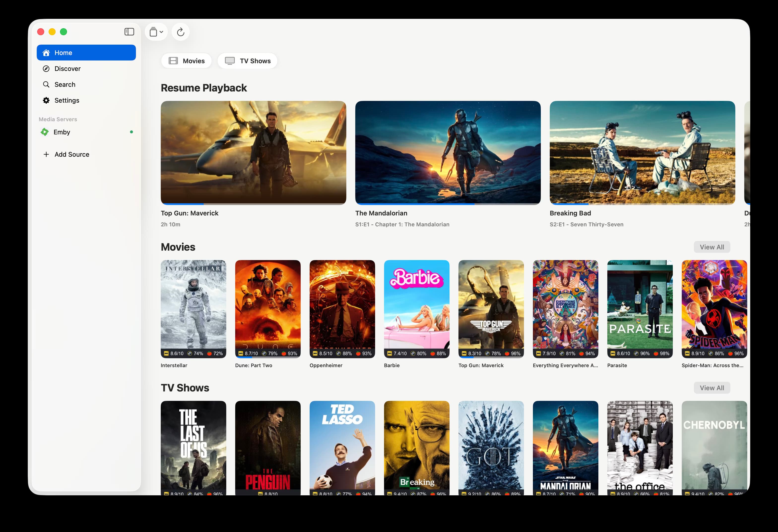The height and width of the screenshot is (532, 778).
Task: Click the plus icon beside Add Source
Action: coord(46,154)
